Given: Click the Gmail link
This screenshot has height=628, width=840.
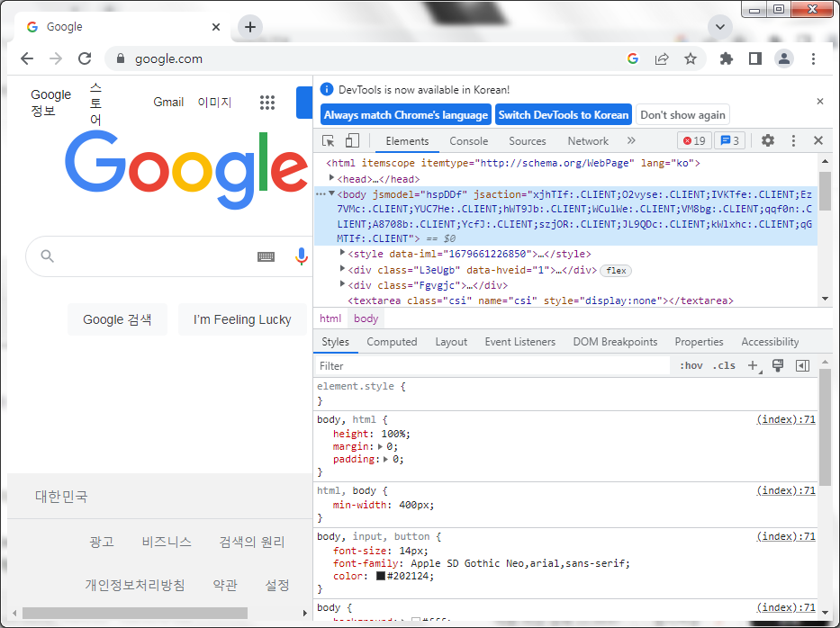Looking at the screenshot, I should [x=168, y=102].
